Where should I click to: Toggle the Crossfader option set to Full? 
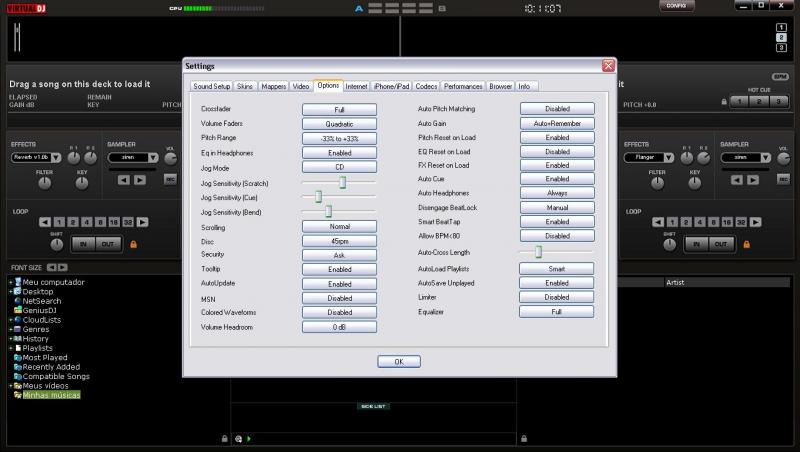[339, 110]
